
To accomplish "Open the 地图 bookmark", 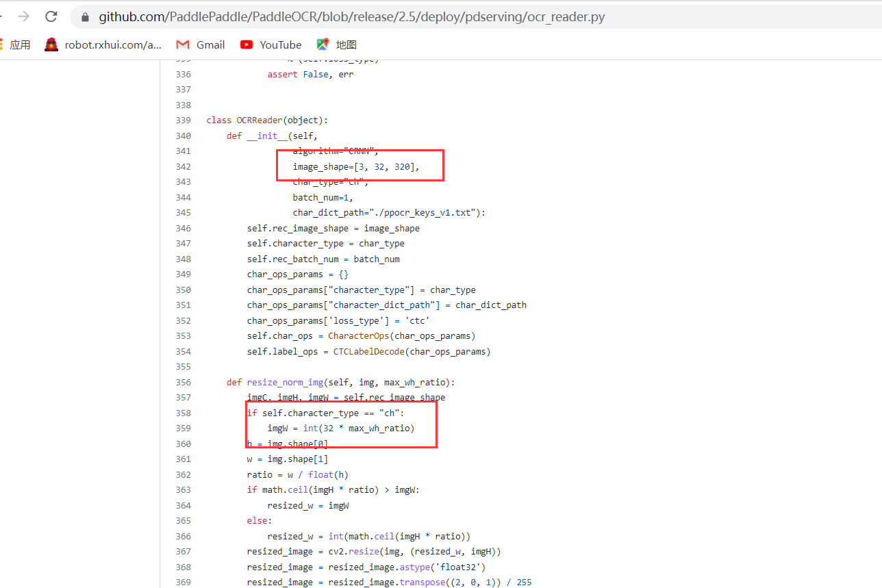I will click(339, 44).
